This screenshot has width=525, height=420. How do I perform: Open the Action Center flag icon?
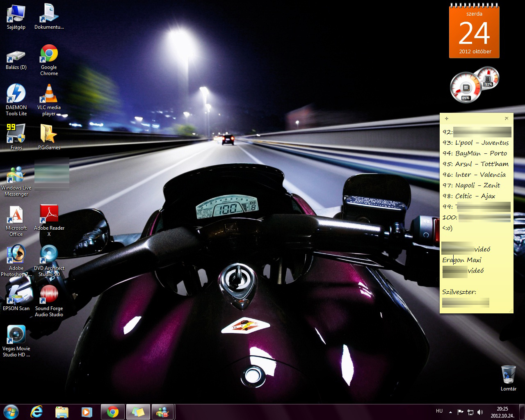[x=461, y=412]
